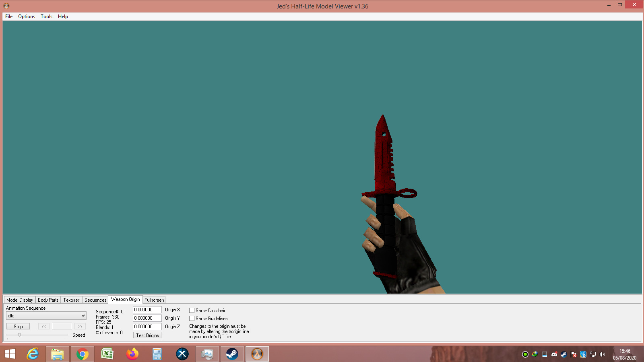The height and width of the screenshot is (362, 644).
Task: Click the 15:46 taskbar clock
Action: pyautogui.click(x=625, y=351)
